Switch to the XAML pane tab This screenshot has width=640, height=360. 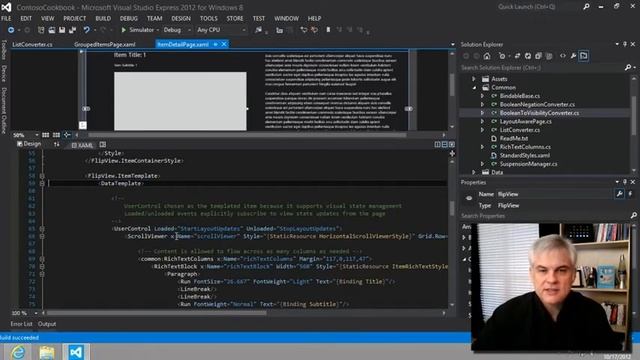pyautogui.click(x=82, y=145)
